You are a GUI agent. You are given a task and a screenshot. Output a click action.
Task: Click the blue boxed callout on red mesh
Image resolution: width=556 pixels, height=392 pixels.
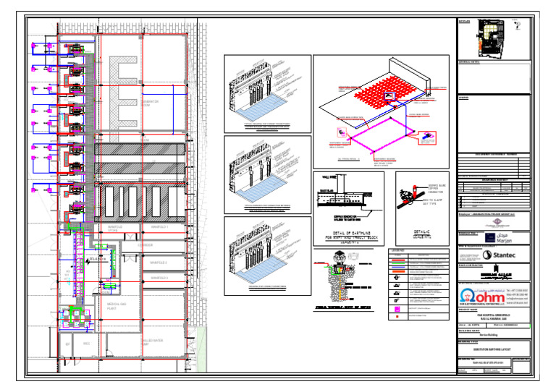pos(389,96)
